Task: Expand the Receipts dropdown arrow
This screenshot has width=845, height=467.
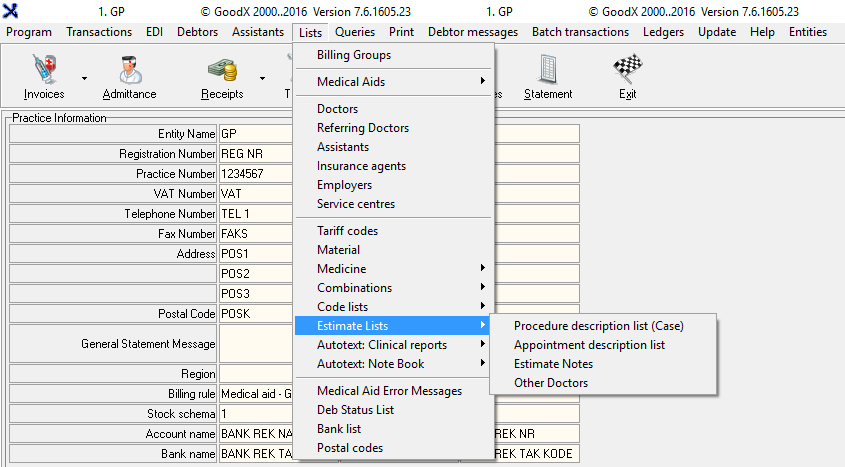Action: (x=262, y=77)
